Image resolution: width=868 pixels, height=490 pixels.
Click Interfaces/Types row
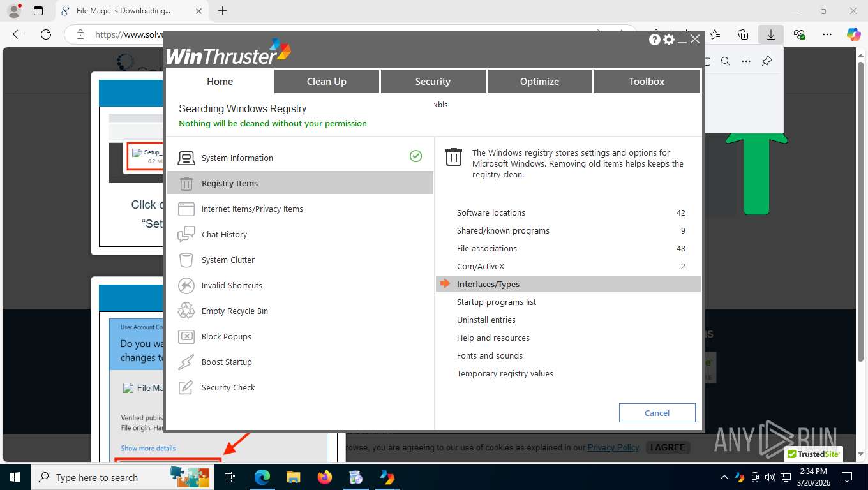tap(568, 284)
